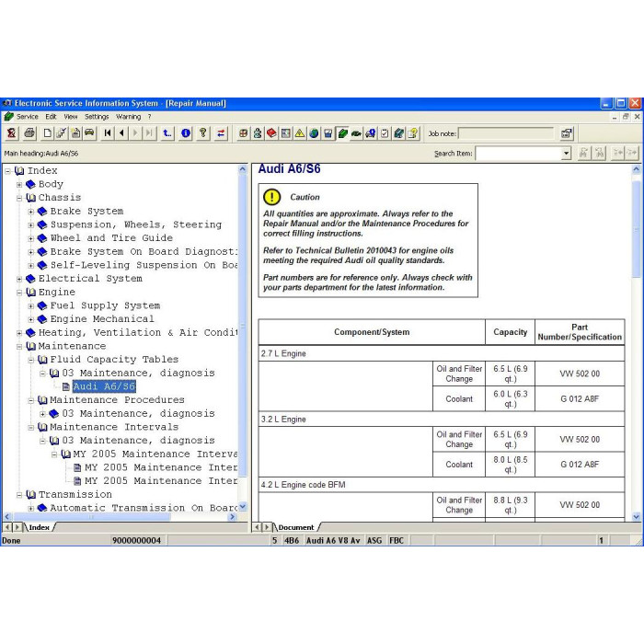The width and height of the screenshot is (644, 644).
Task: Expand the Electrical System node
Action: (19, 279)
